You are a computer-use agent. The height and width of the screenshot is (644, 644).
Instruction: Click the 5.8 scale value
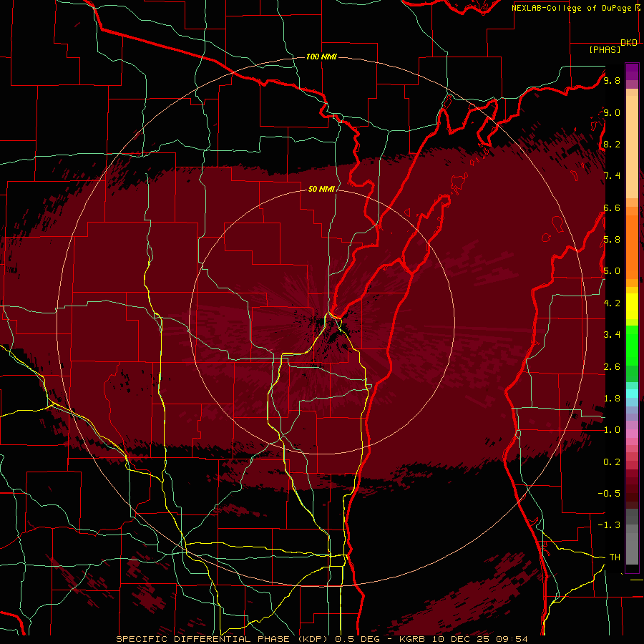click(612, 240)
